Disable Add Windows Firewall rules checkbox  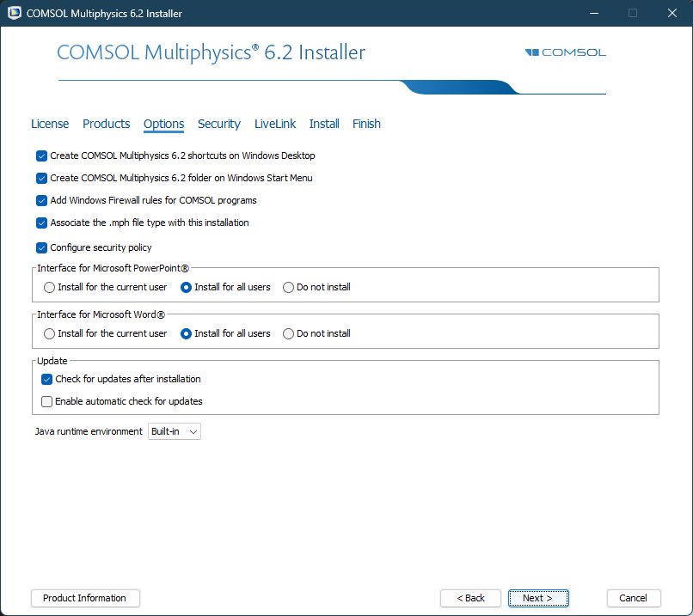pos(41,200)
